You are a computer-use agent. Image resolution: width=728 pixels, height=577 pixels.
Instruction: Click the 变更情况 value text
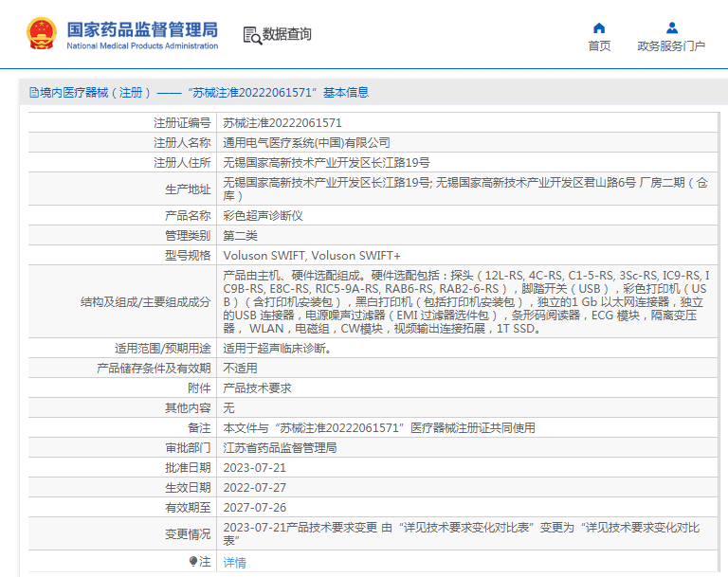[x=462, y=533]
